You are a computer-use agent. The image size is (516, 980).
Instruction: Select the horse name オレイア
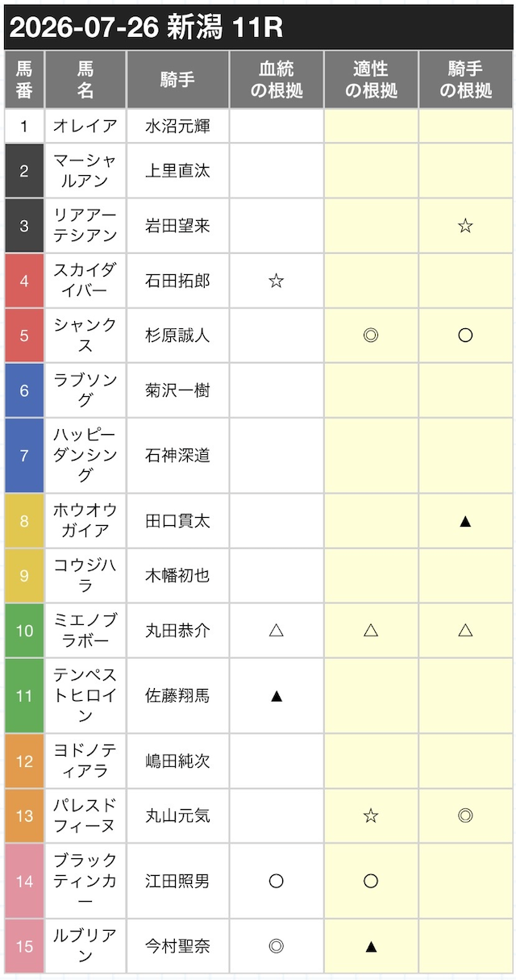pos(85,126)
